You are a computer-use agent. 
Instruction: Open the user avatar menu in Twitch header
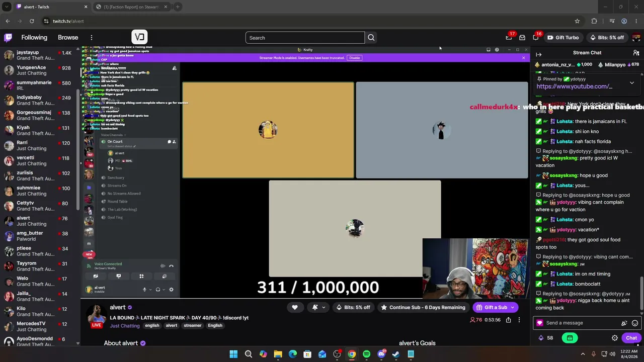tap(636, 38)
